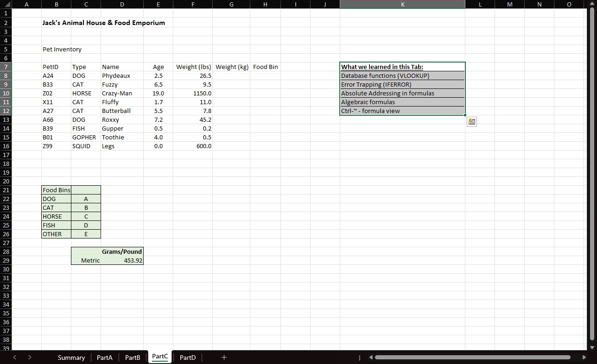Click the left sheet-navigation arrow
Image resolution: width=597 pixels, height=364 pixels.
pos(14,357)
